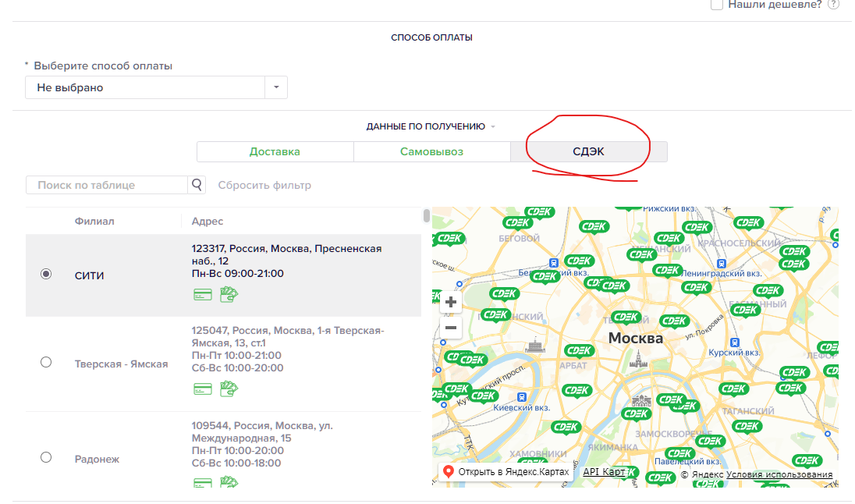
Task: Click the magnifier search icon
Action: [197, 185]
